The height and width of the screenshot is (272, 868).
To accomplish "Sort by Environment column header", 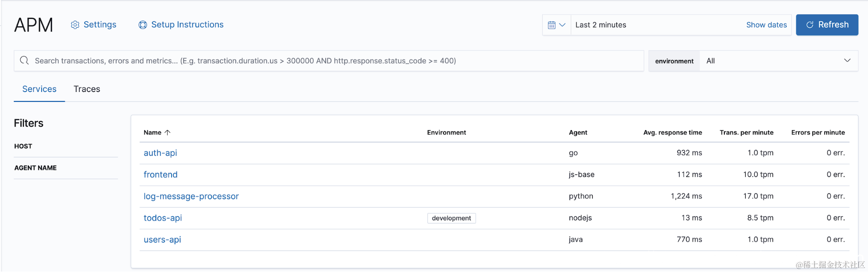I will pyautogui.click(x=446, y=132).
